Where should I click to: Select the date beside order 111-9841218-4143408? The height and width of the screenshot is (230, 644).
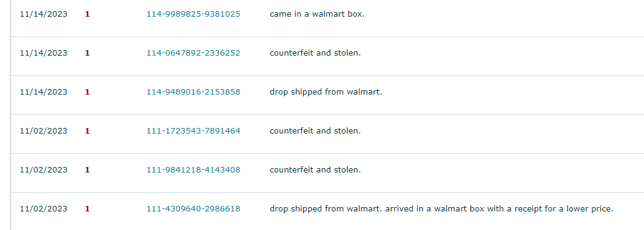pyautogui.click(x=44, y=169)
